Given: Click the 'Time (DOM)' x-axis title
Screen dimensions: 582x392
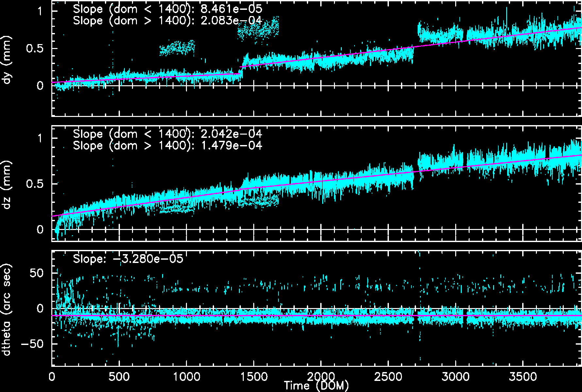Looking at the screenshot, I should click(x=316, y=386).
